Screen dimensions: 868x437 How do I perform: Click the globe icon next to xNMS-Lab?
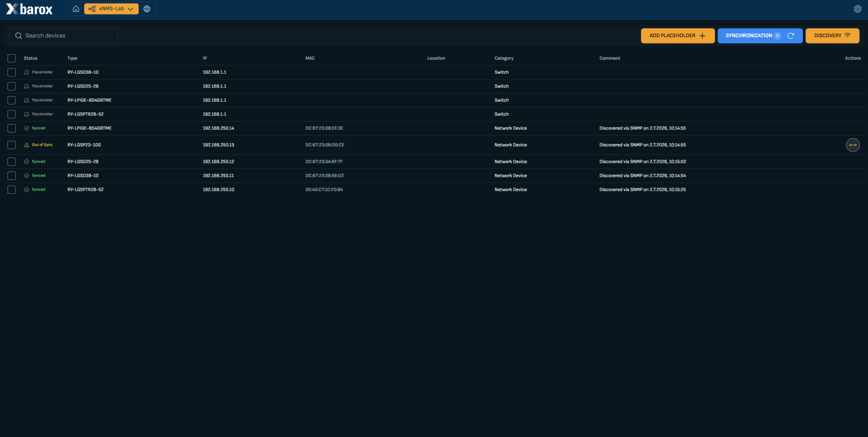147,9
